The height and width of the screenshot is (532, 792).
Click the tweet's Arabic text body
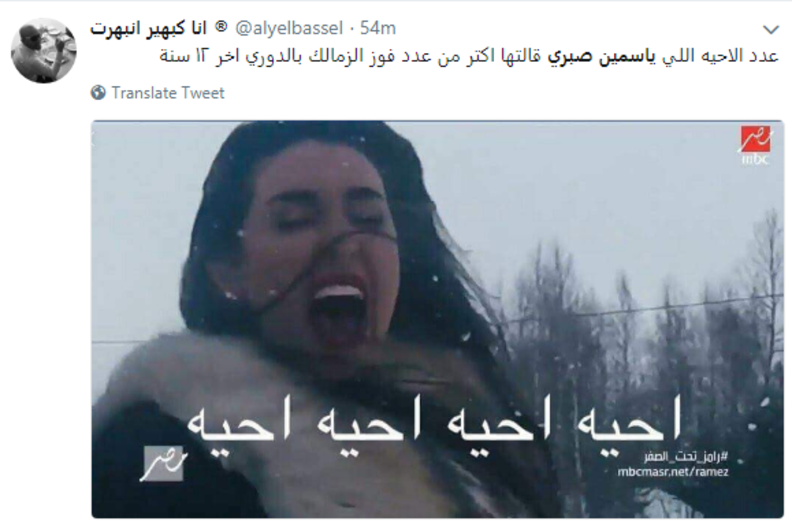(469, 57)
